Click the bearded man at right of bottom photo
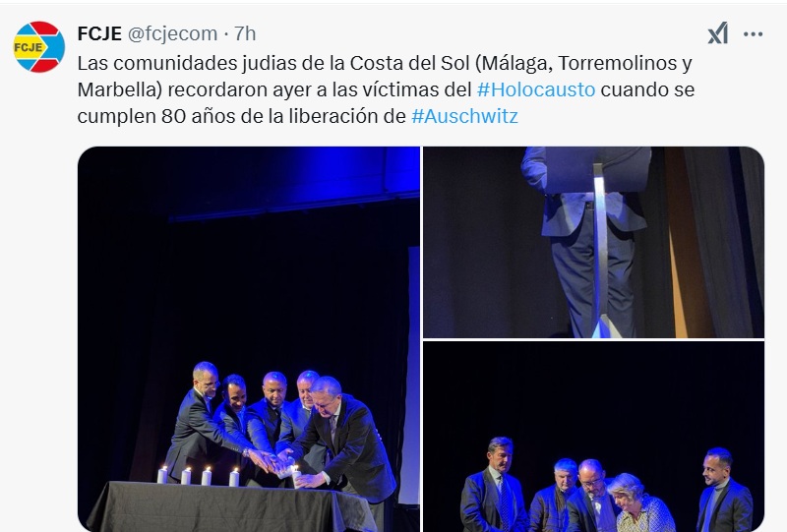The image size is (787, 532). [723, 490]
